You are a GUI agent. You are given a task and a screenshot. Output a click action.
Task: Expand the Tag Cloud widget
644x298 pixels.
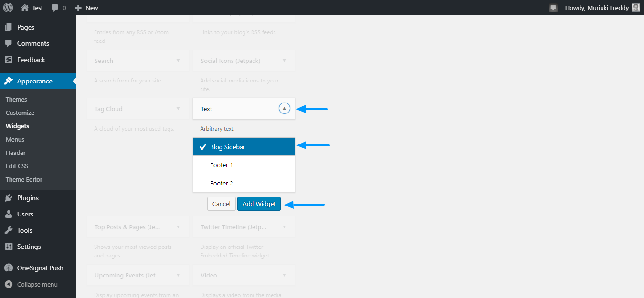[179, 109]
